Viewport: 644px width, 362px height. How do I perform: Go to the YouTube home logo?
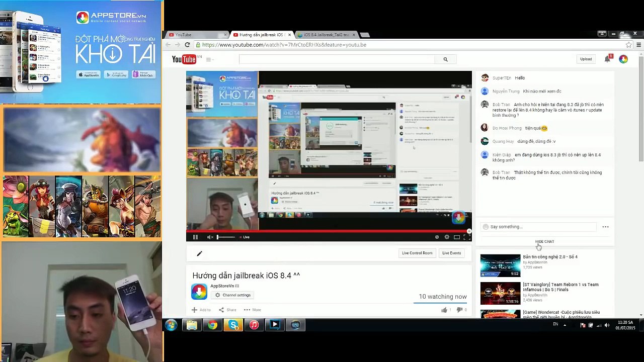[x=184, y=59]
